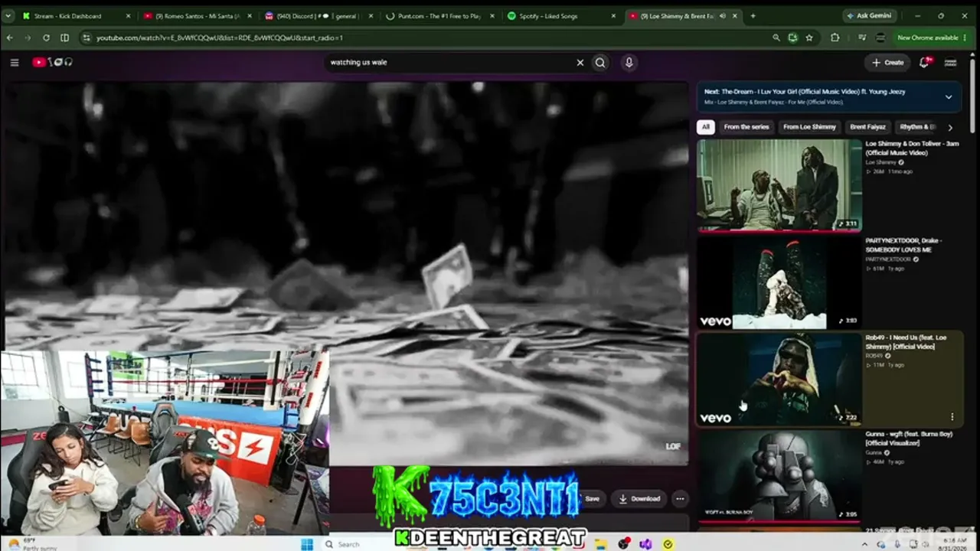The height and width of the screenshot is (551, 980).
Task: Filter by From the series chip
Action: click(x=746, y=127)
